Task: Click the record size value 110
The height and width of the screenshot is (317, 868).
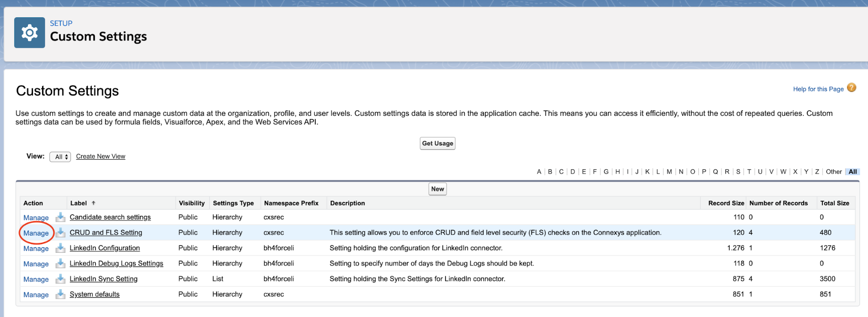Action: (739, 217)
